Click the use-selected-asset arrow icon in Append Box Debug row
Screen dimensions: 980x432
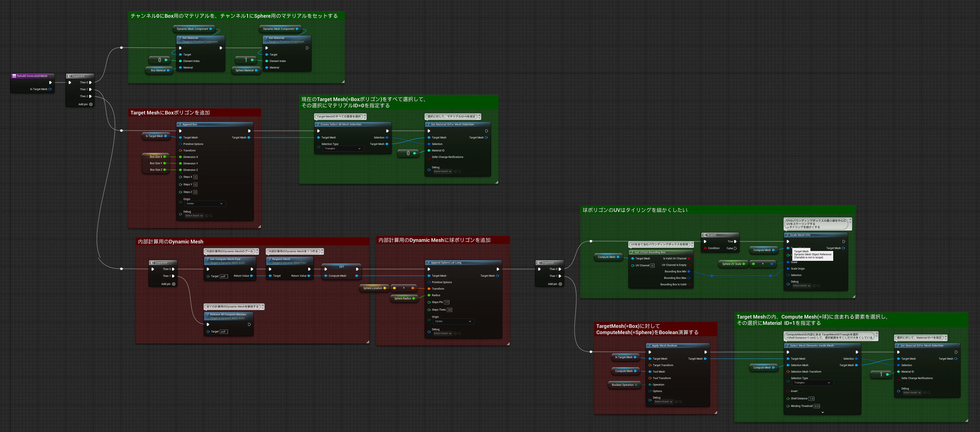click(206, 216)
